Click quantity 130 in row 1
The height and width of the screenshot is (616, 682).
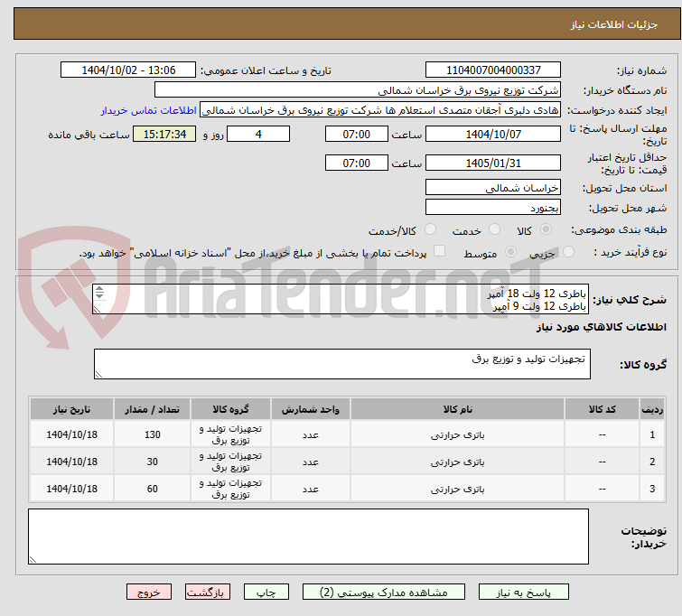click(153, 434)
